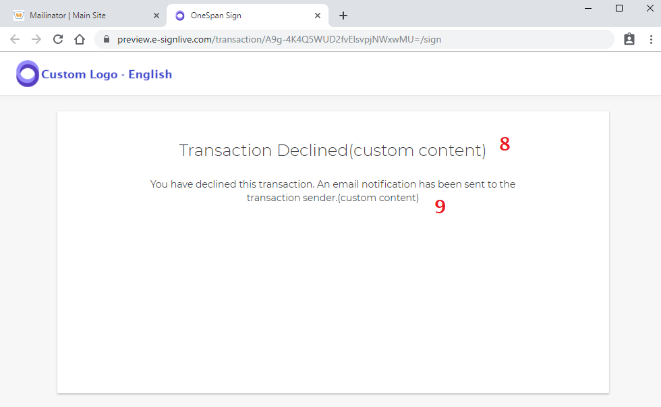
Task: Open the browser three-dot menu
Action: point(651,39)
